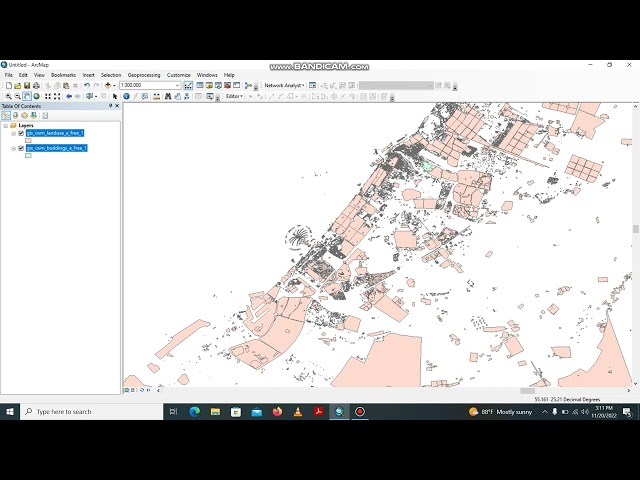Select the gis_osm_landuse_a_free_1 layer name
This screenshot has height=480, width=640.
click(x=55, y=133)
